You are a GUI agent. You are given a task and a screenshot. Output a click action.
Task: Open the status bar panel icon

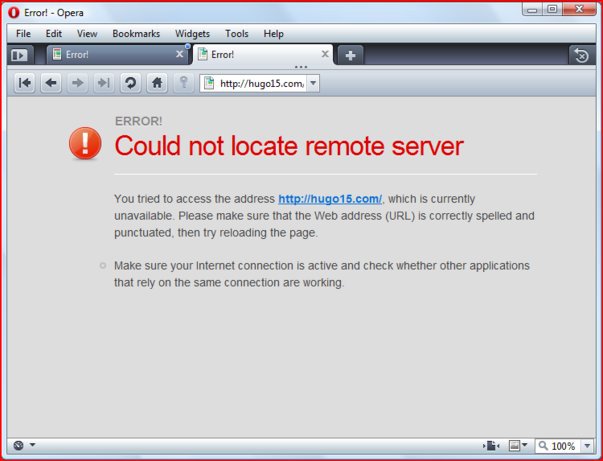click(x=18, y=445)
